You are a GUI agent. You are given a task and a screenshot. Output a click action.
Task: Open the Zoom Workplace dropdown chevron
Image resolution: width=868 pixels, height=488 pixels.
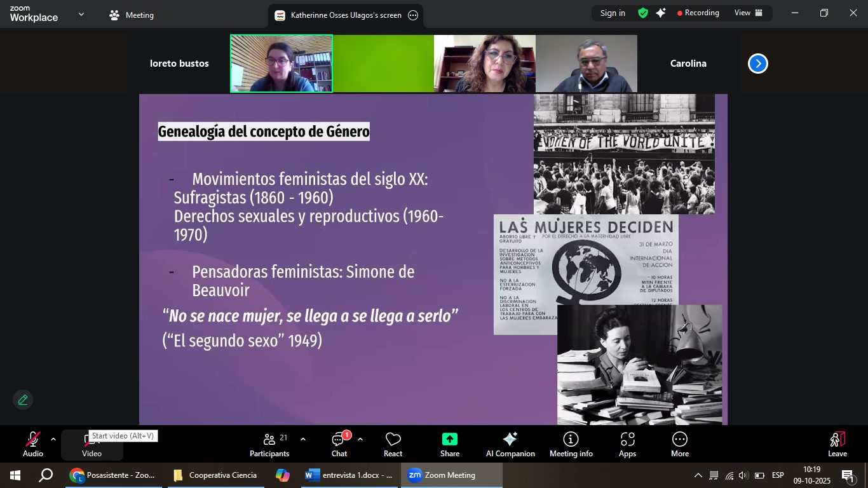[81, 14]
